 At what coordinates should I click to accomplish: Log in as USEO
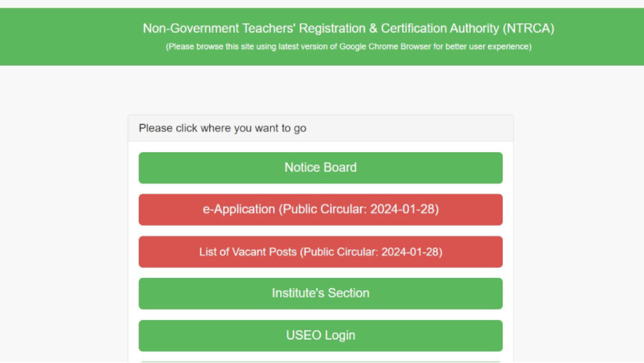320,335
